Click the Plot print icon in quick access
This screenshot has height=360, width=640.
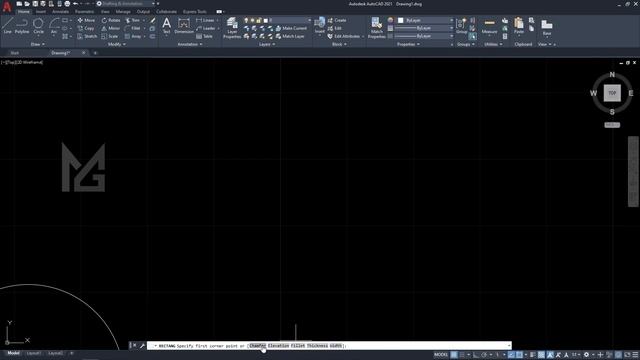coord(67,4)
